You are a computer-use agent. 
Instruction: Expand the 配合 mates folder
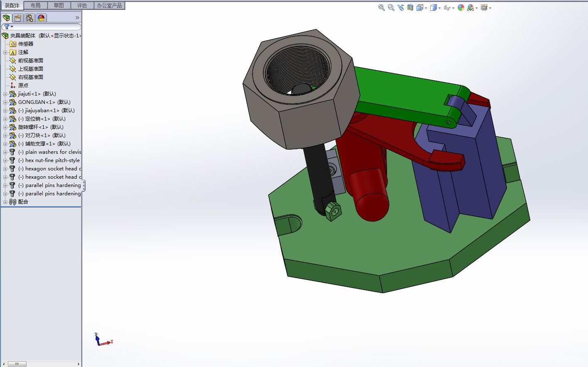[5, 202]
